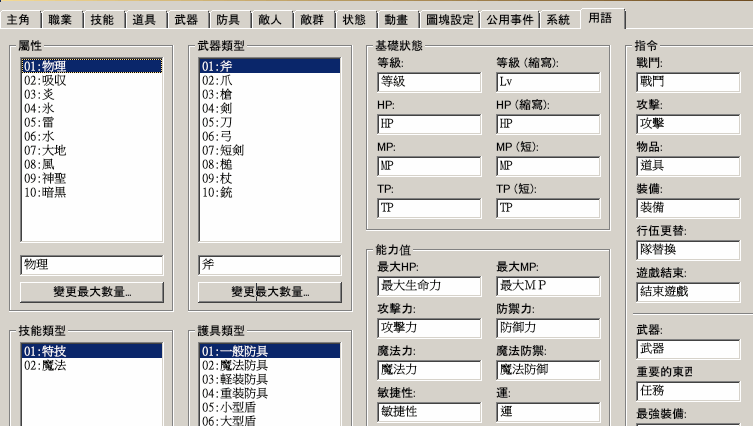Select weapon type 01:斧
Screen dimensions: 753x426
click(x=270, y=66)
